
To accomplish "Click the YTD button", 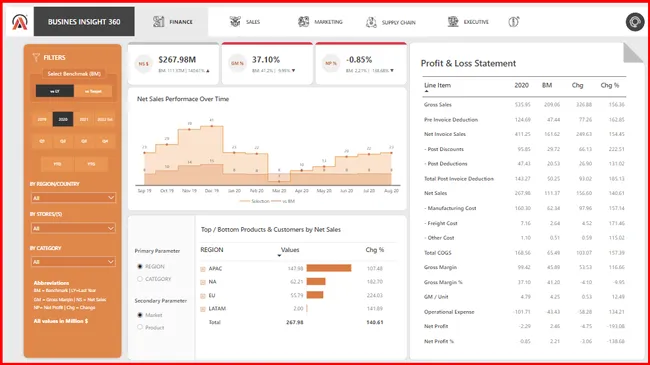I will [58, 164].
